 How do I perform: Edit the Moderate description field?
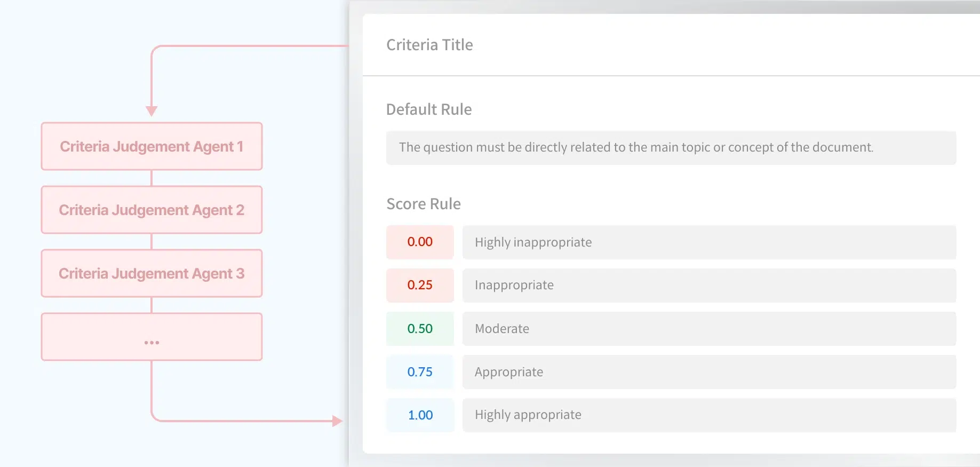click(x=709, y=329)
